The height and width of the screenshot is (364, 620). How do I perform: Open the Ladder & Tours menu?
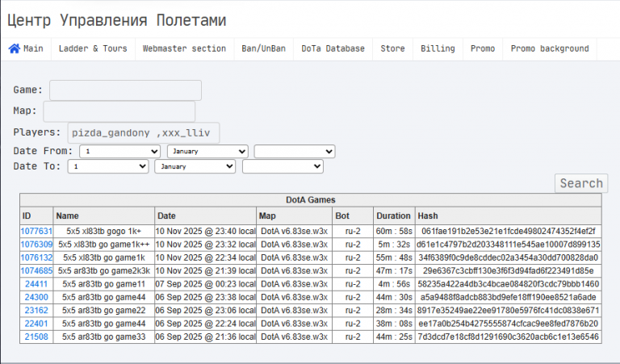point(93,48)
